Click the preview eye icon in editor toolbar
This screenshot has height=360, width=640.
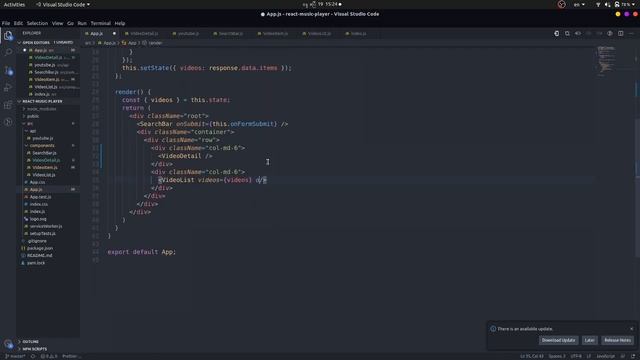point(578,33)
